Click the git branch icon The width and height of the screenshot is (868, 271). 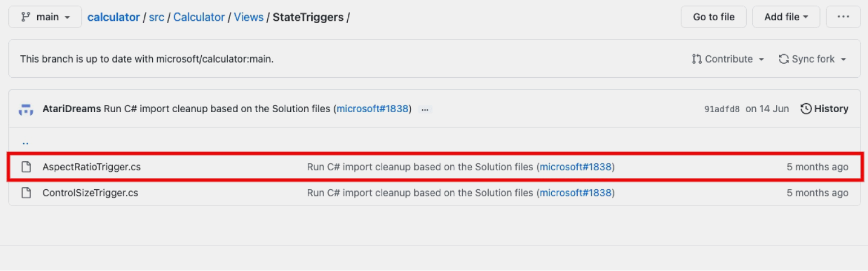(25, 17)
